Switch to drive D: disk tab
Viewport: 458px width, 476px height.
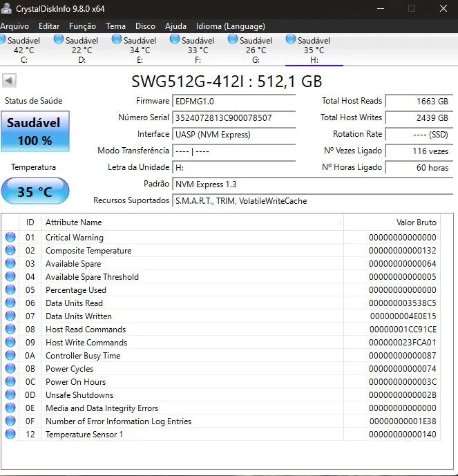click(x=82, y=50)
